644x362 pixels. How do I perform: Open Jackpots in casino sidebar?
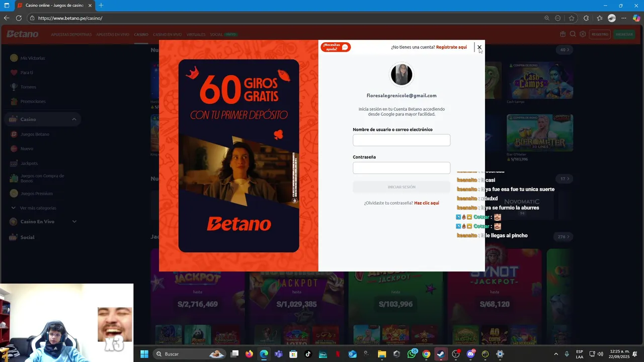(29, 163)
